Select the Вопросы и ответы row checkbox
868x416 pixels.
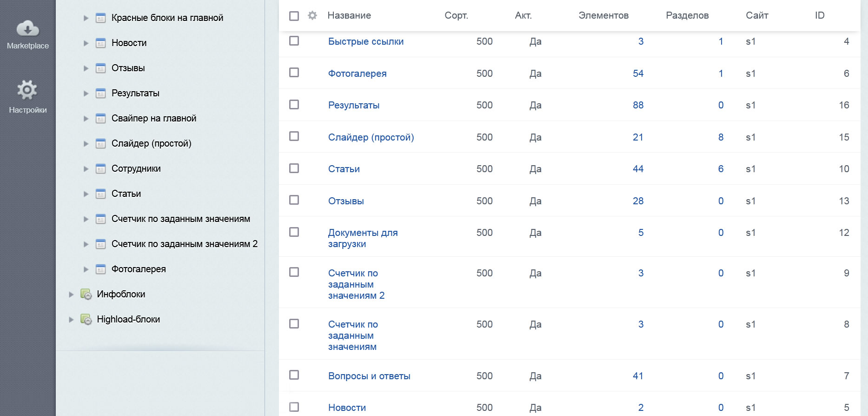tap(294, 375)
